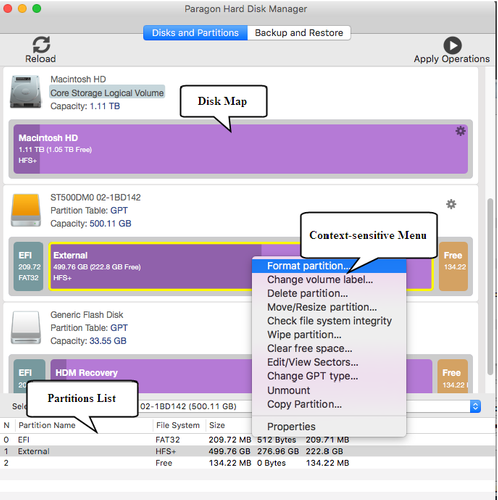Switch to Backup and Restore tab
The image size is (498, 500).
tap(299, 33)
